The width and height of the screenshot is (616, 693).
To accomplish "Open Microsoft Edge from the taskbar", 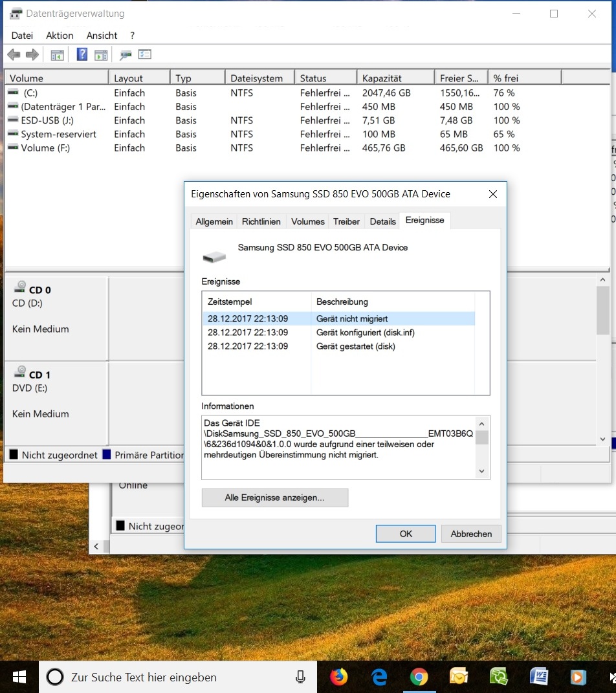I will click(379, 677).
